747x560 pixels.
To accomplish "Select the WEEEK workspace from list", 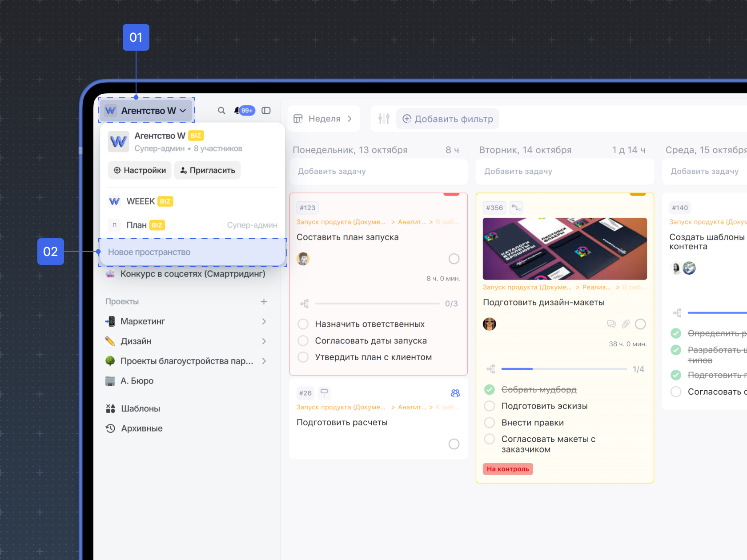I will [x=141, y=201].
